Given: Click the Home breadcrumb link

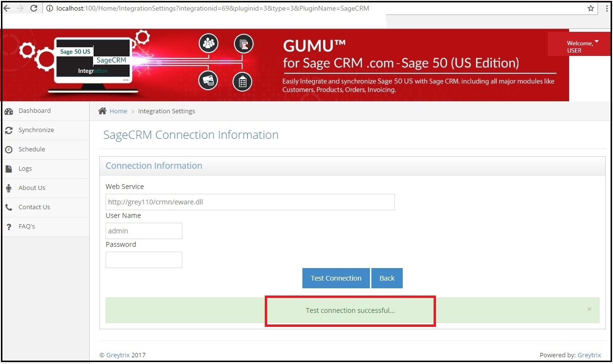Looking at the screenshot, I should point(118,111).
